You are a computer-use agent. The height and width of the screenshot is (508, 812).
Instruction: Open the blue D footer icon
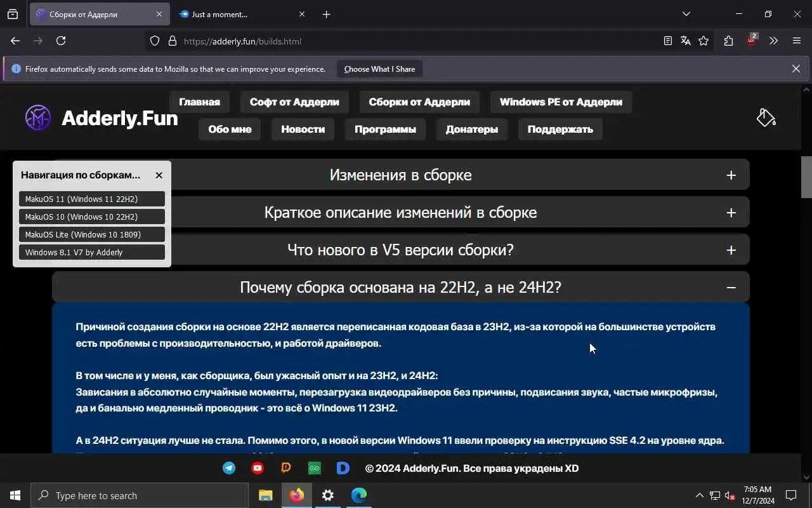(x=343, y=468)
